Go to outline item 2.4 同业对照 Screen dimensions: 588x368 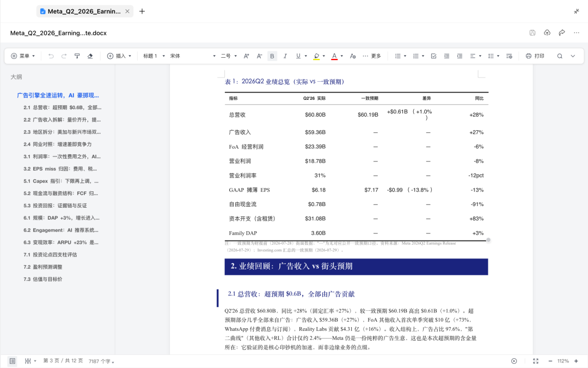57,144
